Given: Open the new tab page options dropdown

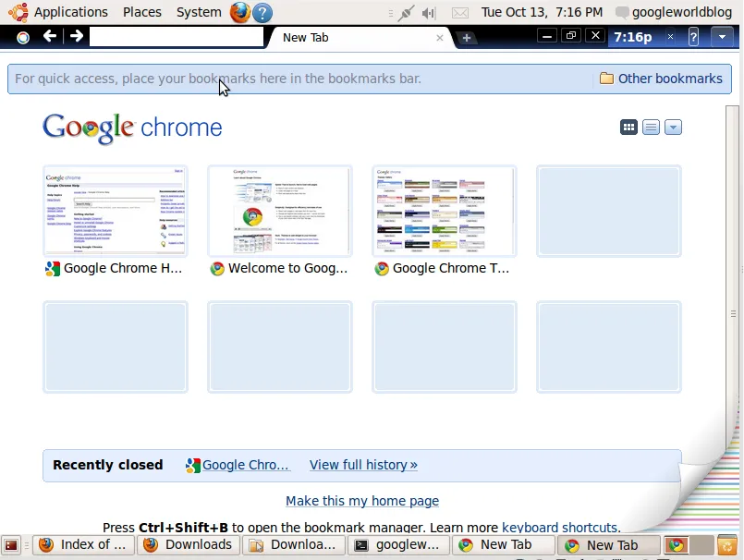Looking at the screenshot, I should click(674, 128).
